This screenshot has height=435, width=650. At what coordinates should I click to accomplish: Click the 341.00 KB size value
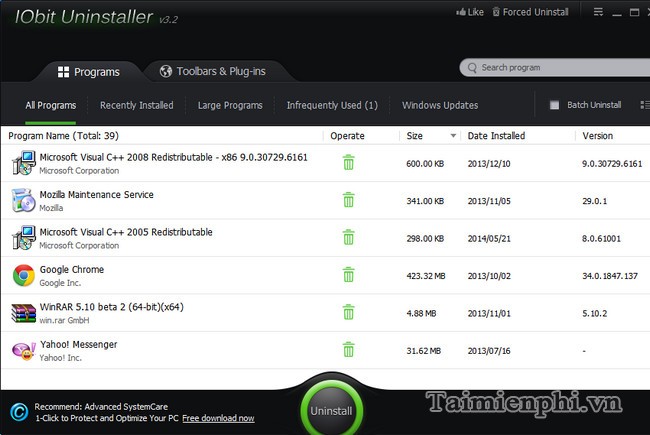coord(425,201)
